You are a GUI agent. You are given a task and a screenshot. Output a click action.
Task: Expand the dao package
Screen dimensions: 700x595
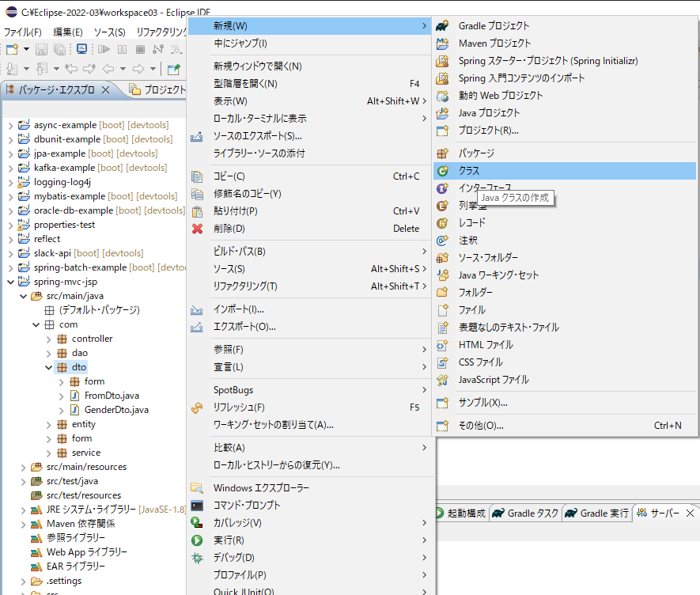[49, 354]
